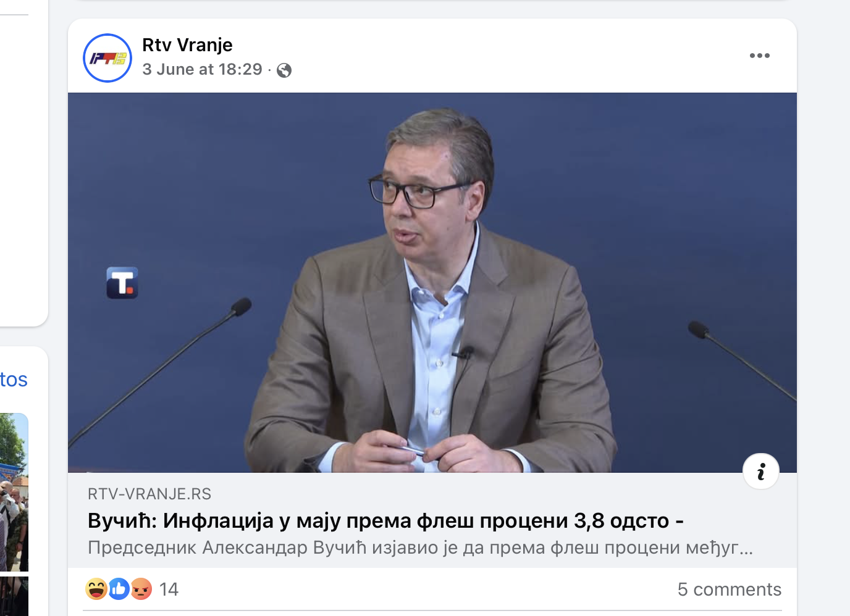Open the link info "i" icon
This screenshot has height=616, width=850.
click(761, 472)
